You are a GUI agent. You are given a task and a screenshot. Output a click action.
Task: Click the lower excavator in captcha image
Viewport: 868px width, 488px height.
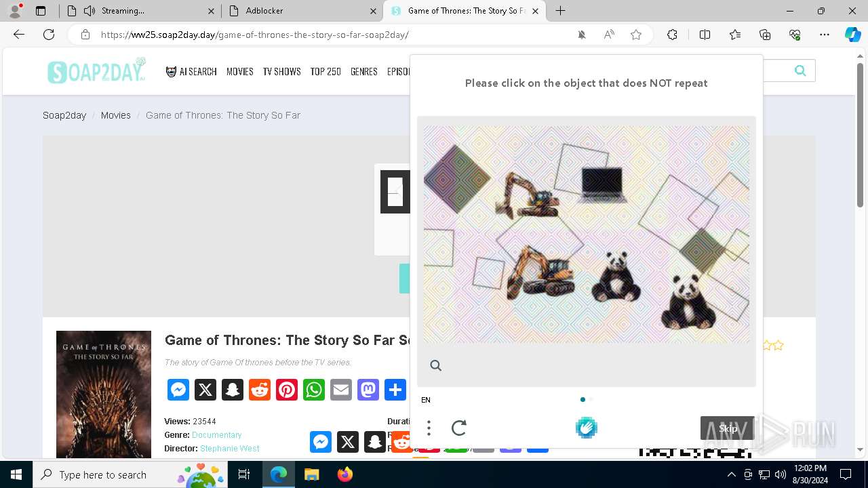coord(541,272)
